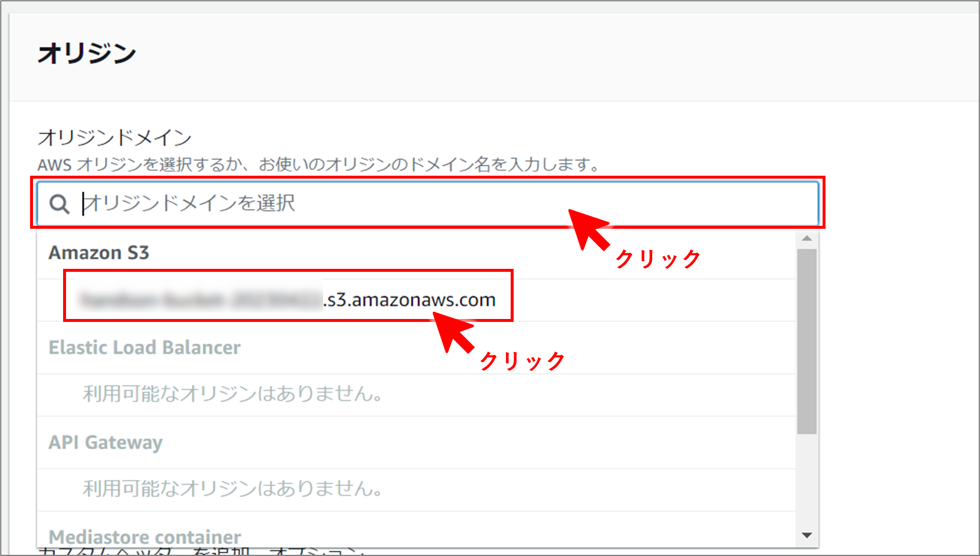980x556 pixels.
Task: Click the オリジンドメイン field label
Action: (x=115, y=138)
